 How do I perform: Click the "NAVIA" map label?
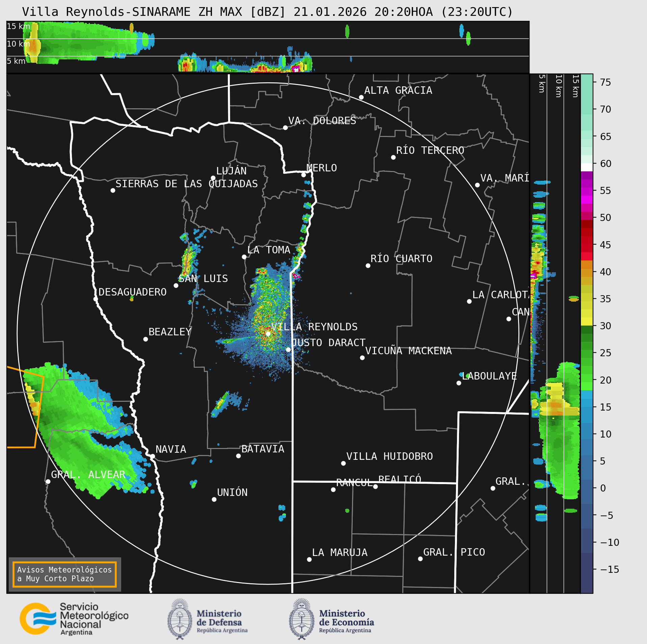(x=171, y=449)
